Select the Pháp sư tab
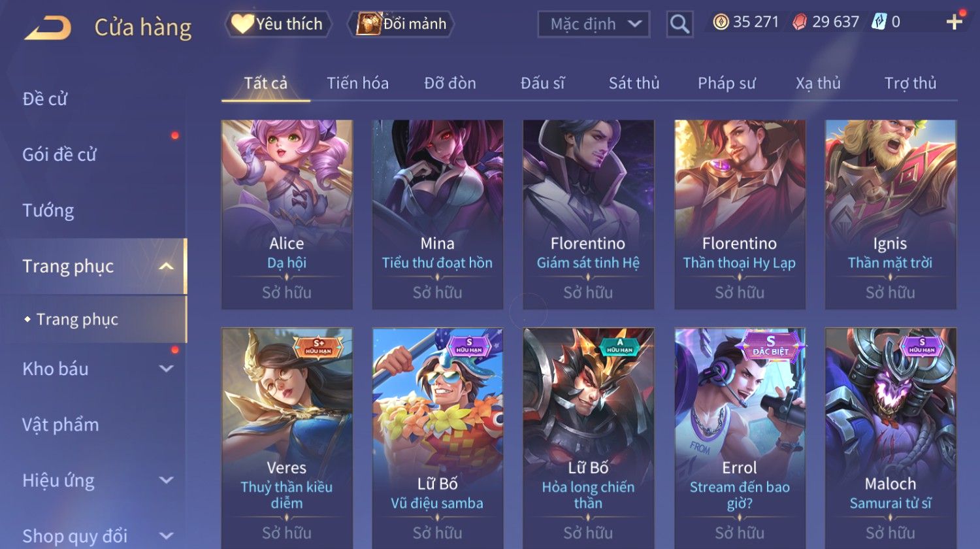Image resolution: width=980 pixels, height=549 pixels. click(x=727, y=83)
